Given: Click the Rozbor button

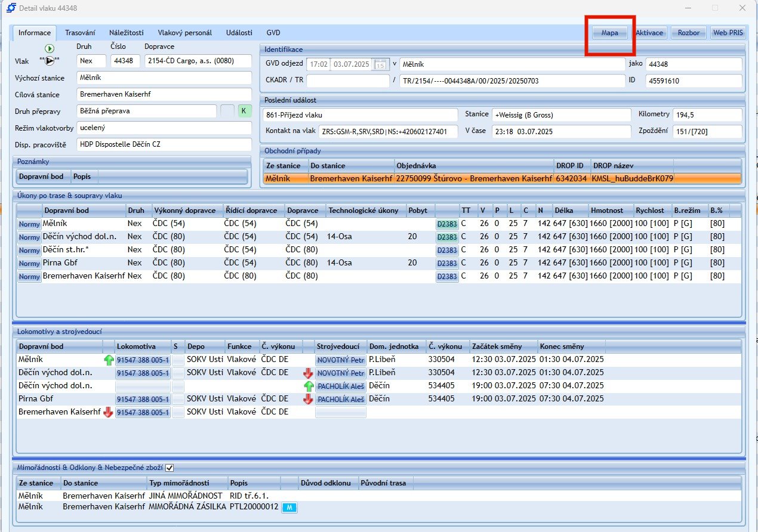Looking at the screenshot, I should [688, 33].
